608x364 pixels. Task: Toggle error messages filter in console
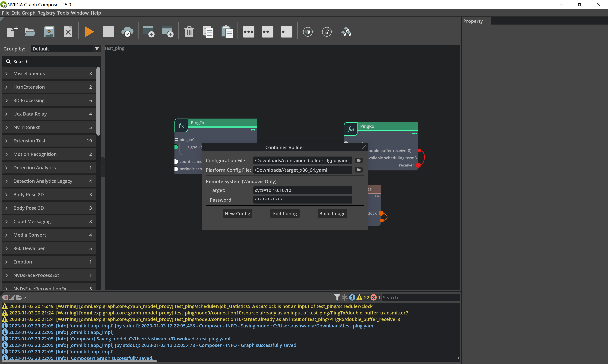(374, 297)
